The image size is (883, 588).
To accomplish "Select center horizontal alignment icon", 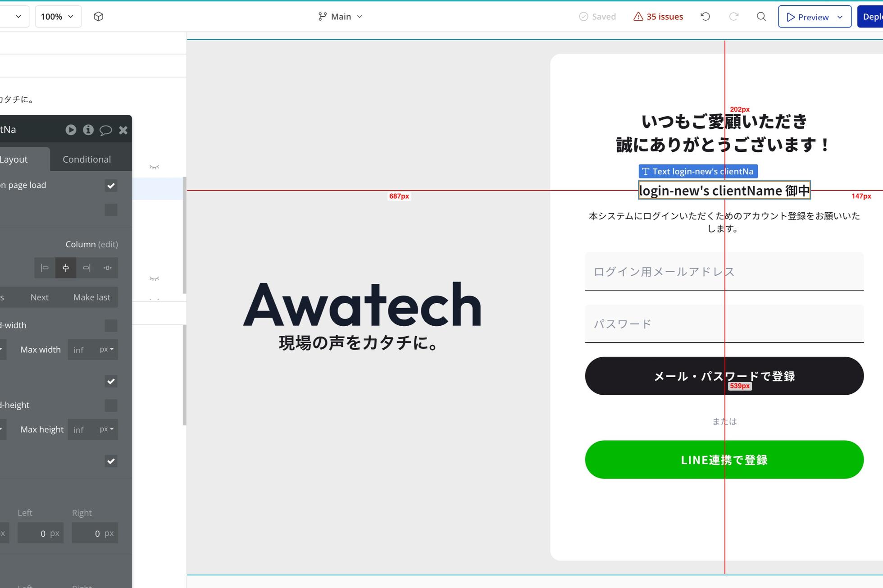I will [x=66, y=268].
